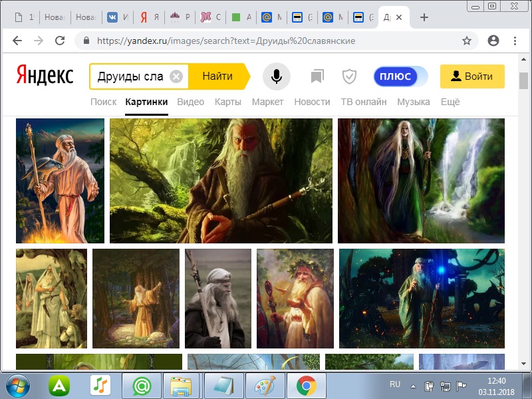Switch to Видео results

click(x=191, y=102)
